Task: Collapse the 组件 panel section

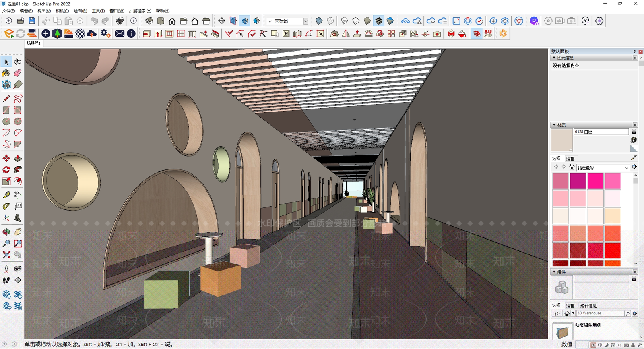Action: point(554,272)
